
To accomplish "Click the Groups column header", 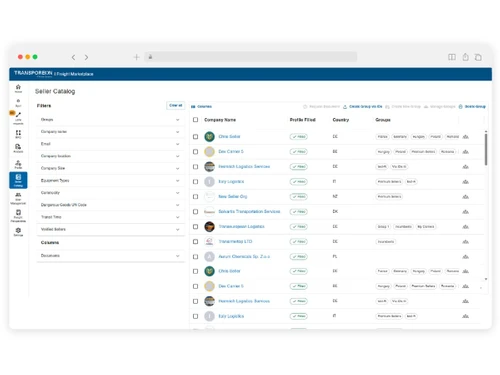I will point(383,120).
